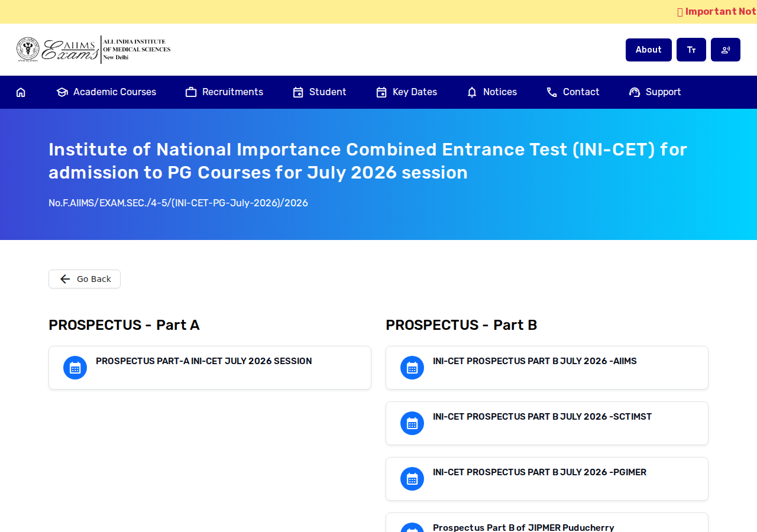757x532 pixels.
Task: Click calendar icon for Part B AIIMS
Action: coord(412,368)
